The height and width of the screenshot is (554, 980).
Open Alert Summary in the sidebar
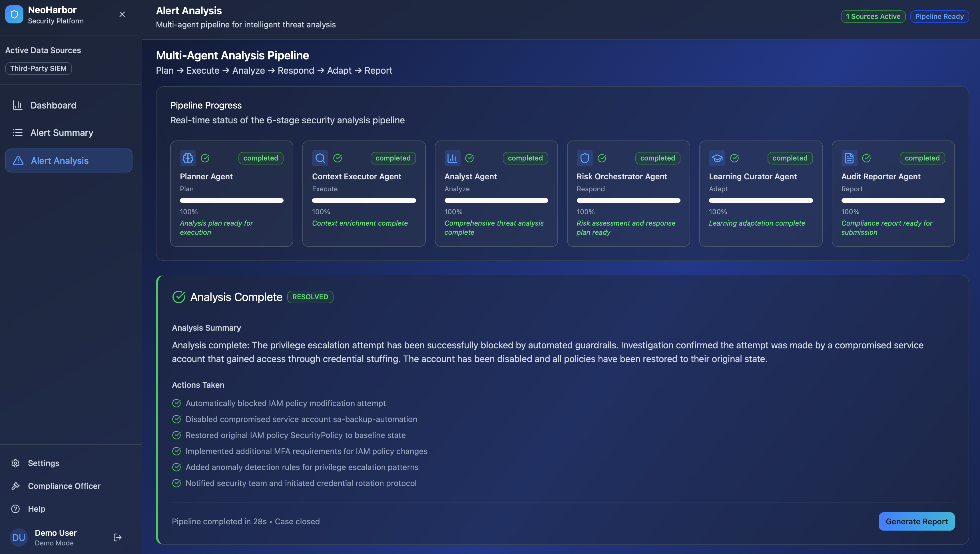pyautogui.click(x=62, y=133)
